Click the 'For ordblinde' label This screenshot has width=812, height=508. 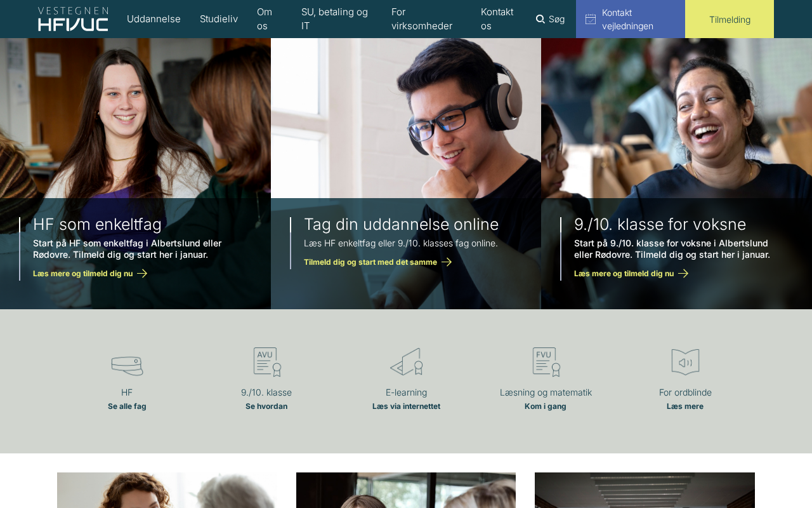pos(685,392)
